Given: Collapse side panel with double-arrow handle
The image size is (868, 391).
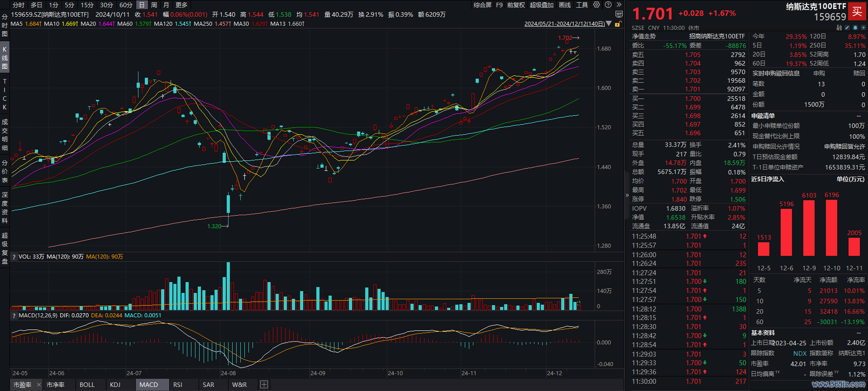Looking at the screenshot, I should (627, 195).
